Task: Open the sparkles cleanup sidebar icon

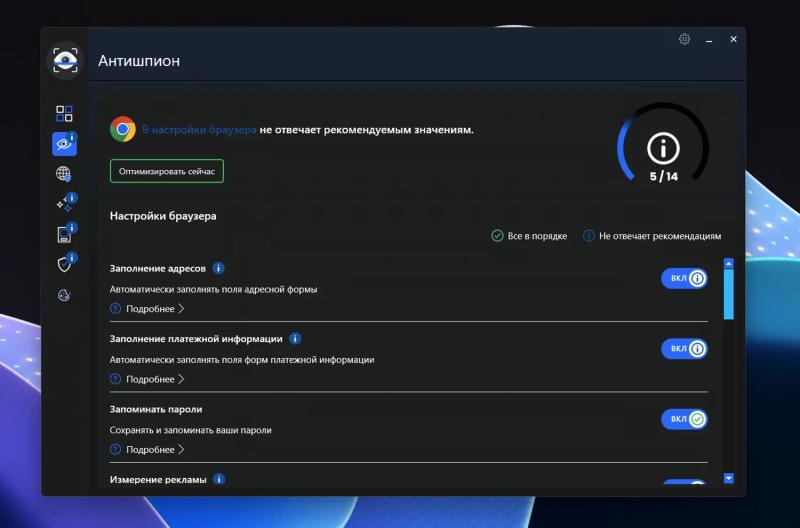Action: (x=65, y=204)
